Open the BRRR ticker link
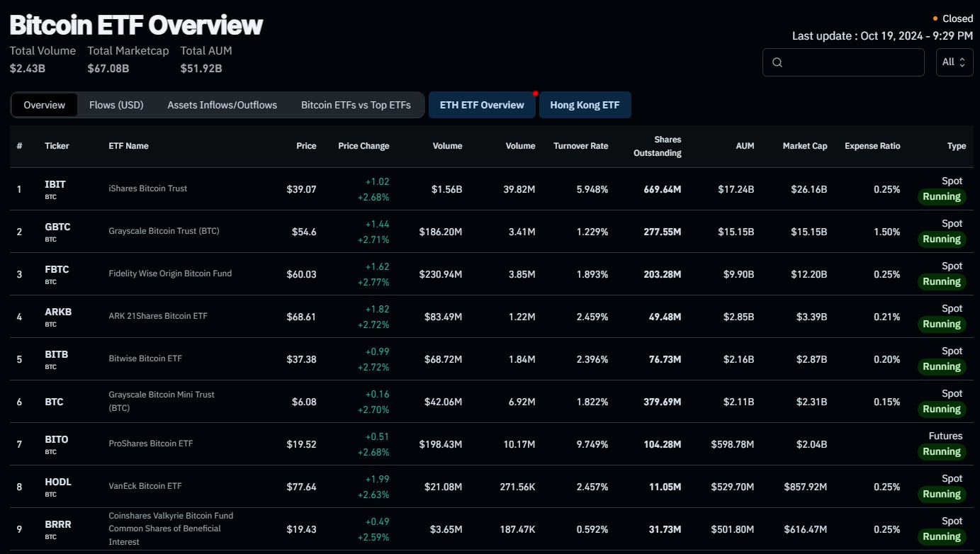Viewport: 980px width, 554px height. coord(58,524)
